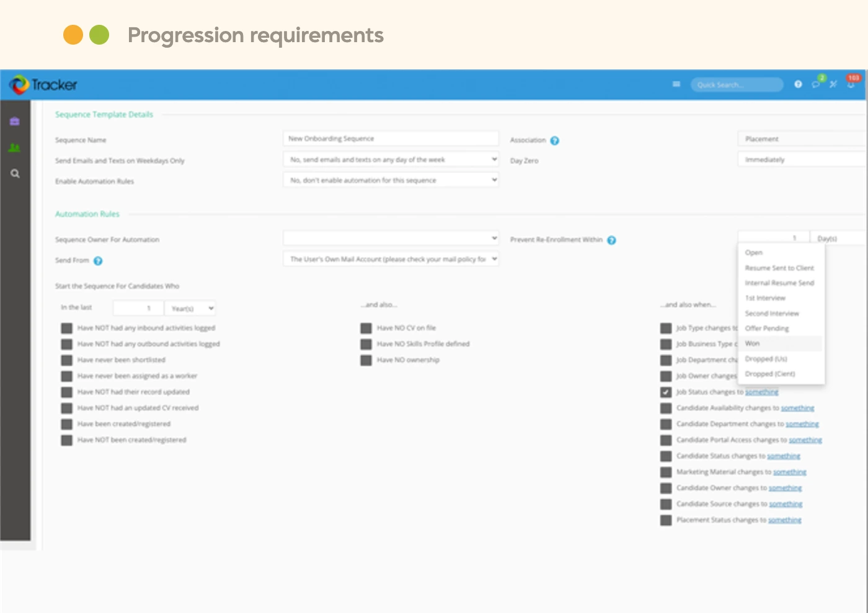Viewport: 868px width, 613px height.
Task: Open Enable Automation Rules dropdown
Action: click(391, 180)
